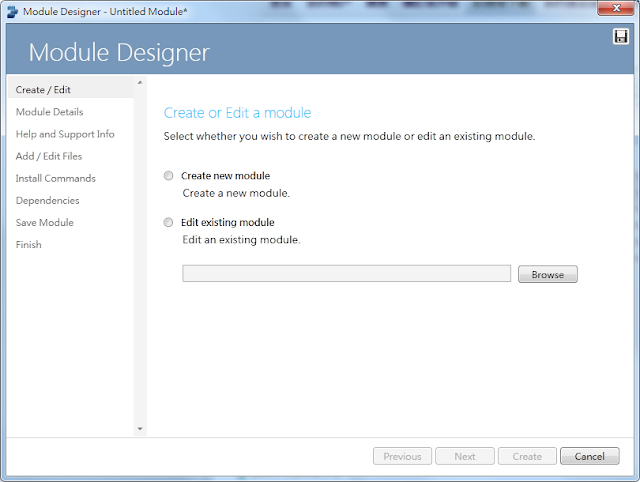Click the Create button
Screen dimensions: 640x482
pyautogui.click(x=527, y=456)
